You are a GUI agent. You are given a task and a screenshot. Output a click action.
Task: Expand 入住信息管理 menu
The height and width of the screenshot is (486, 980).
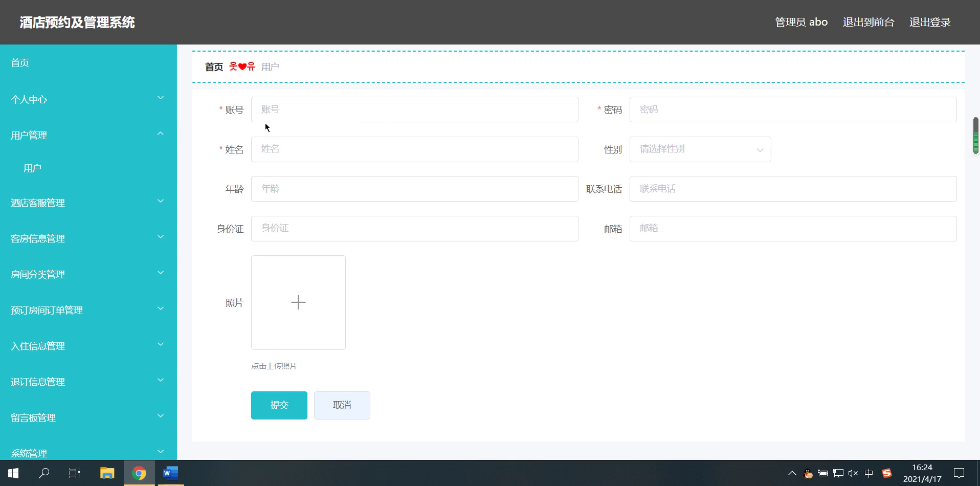[88, 346]
